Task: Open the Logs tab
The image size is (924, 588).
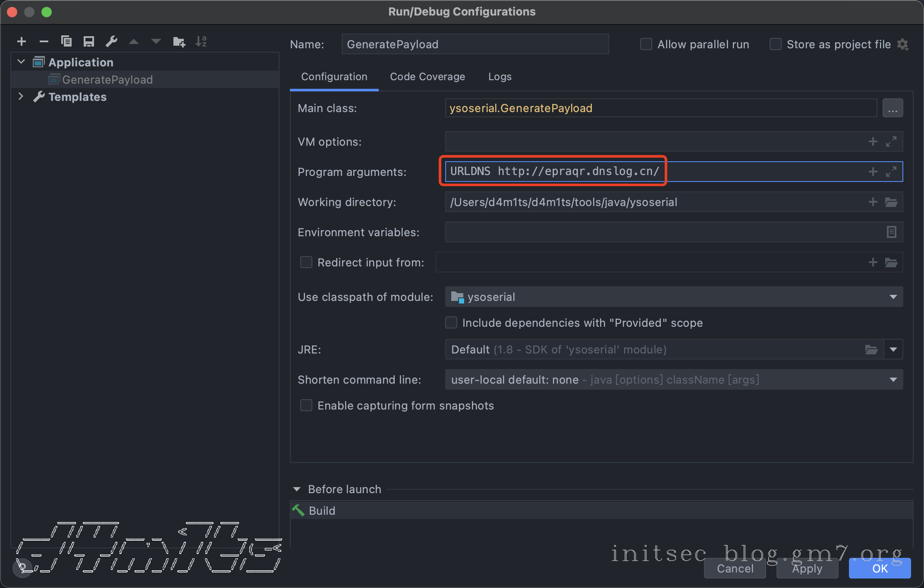Action: coord(500,77)
